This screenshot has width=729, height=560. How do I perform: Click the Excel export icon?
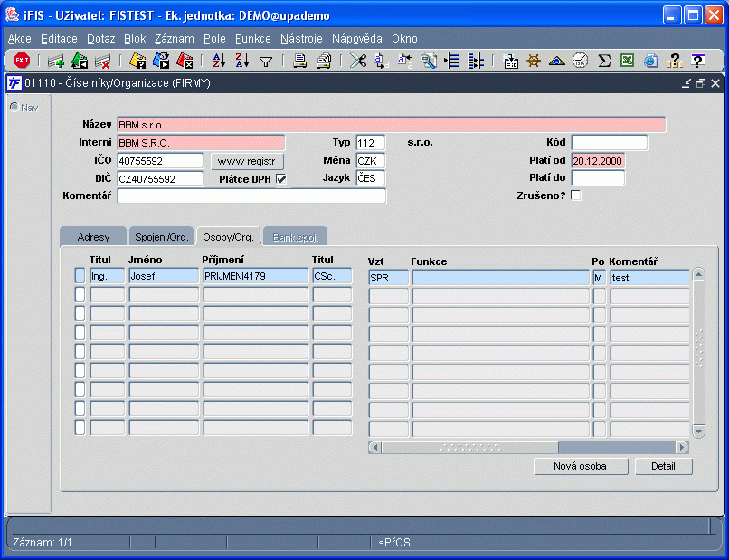627,61
